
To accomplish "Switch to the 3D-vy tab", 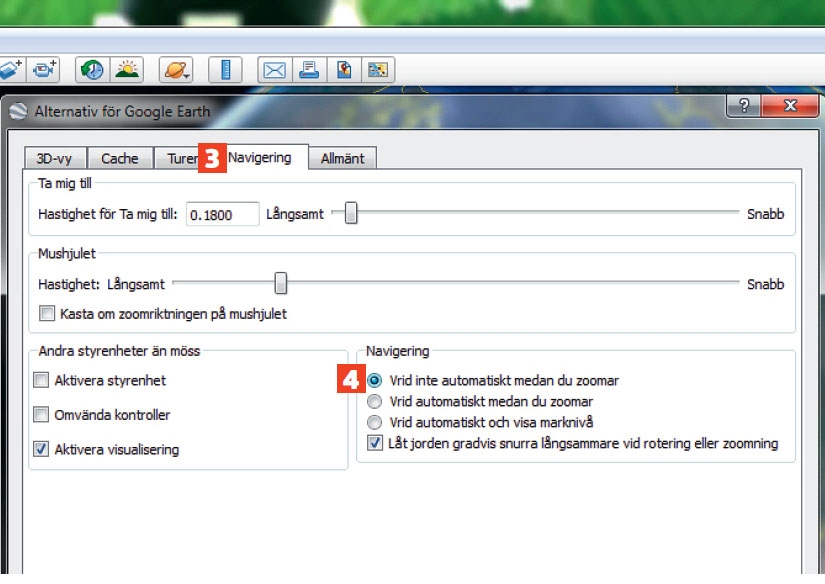I will pos(55,158).
